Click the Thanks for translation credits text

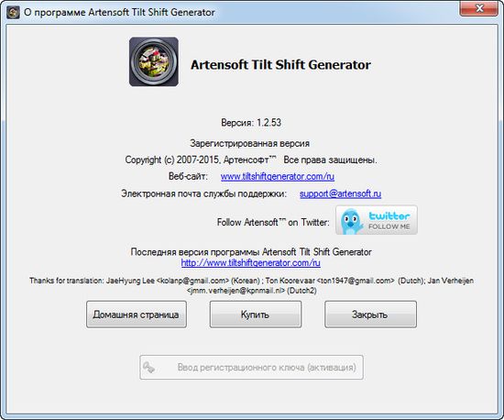(x=251, y=285)
